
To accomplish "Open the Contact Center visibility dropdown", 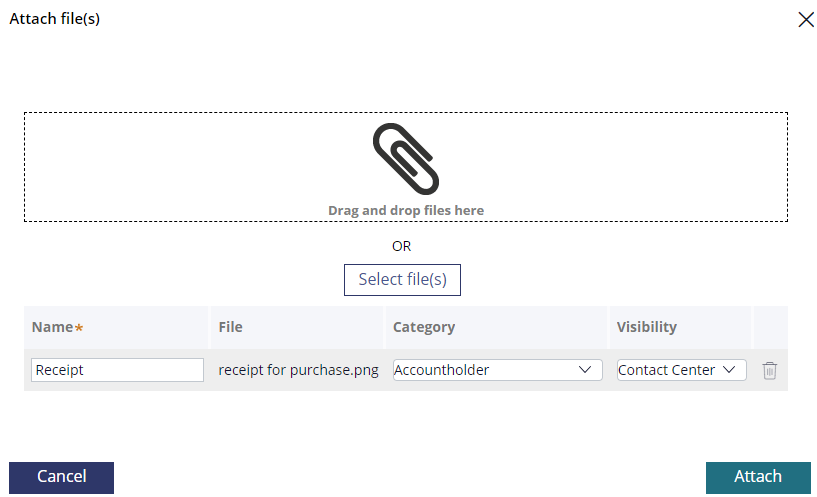I will coord(682,370).
